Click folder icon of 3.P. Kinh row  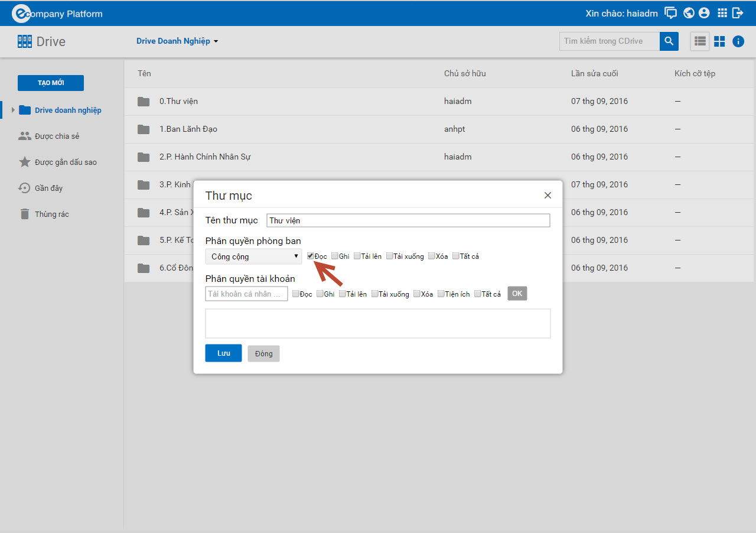(x=144, y=185)
